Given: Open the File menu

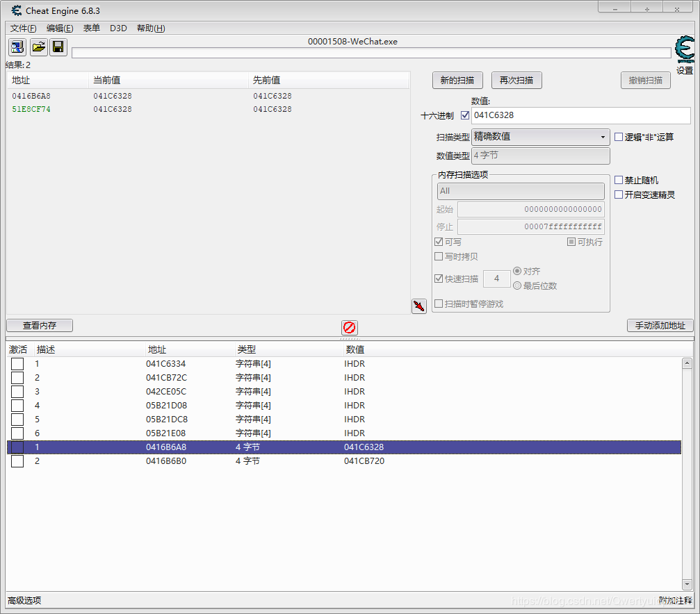Looking at the screenshot, I should [23, 28].
